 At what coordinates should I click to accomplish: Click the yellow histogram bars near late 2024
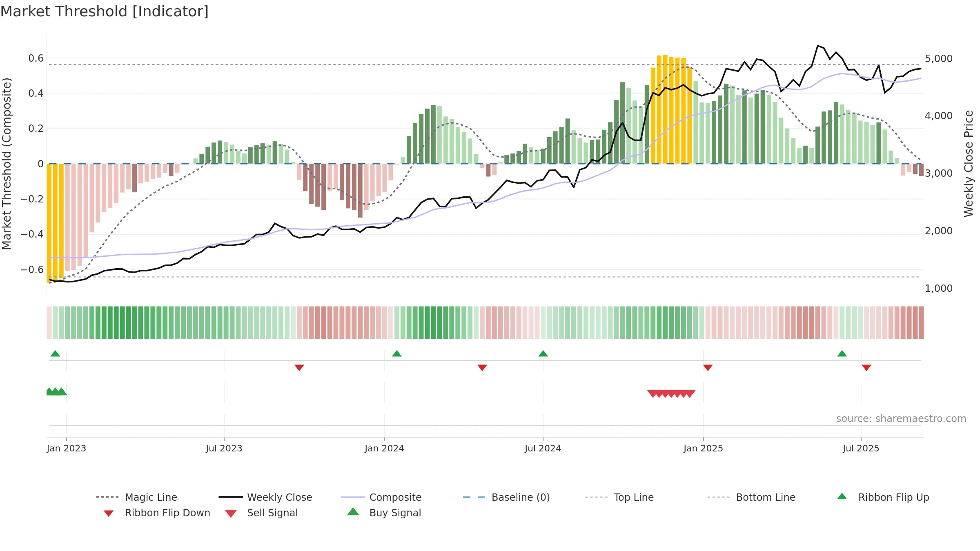pyautogui.click(x=671, y=109)
